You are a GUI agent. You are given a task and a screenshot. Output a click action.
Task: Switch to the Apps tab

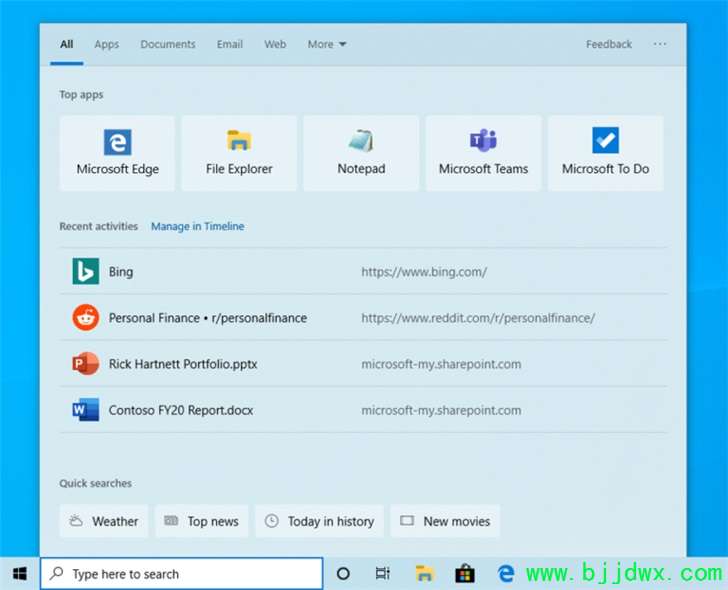(x=106, y=44)
